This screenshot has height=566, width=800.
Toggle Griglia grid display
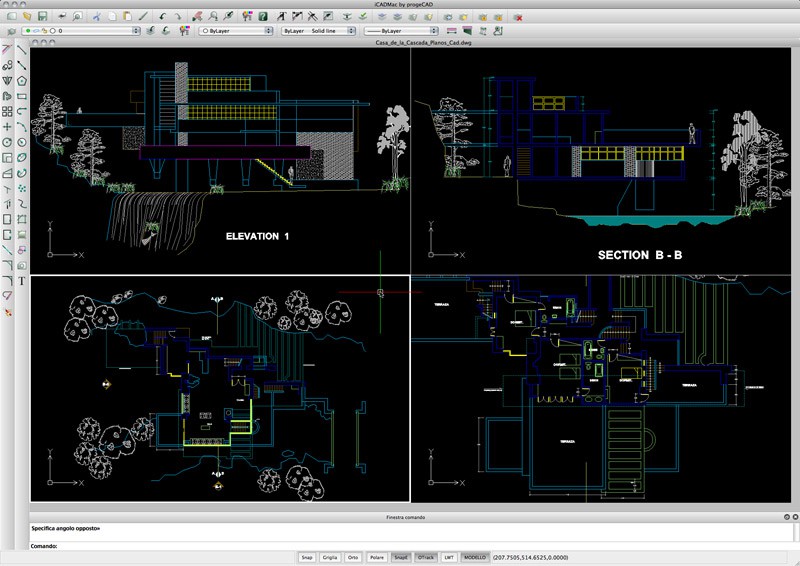point(329,556)
